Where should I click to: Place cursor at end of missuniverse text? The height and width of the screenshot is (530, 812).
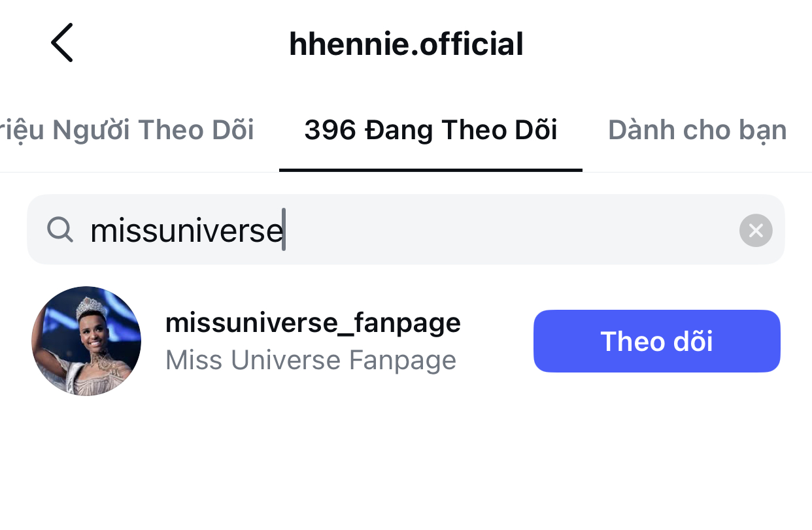pos(283,230)
